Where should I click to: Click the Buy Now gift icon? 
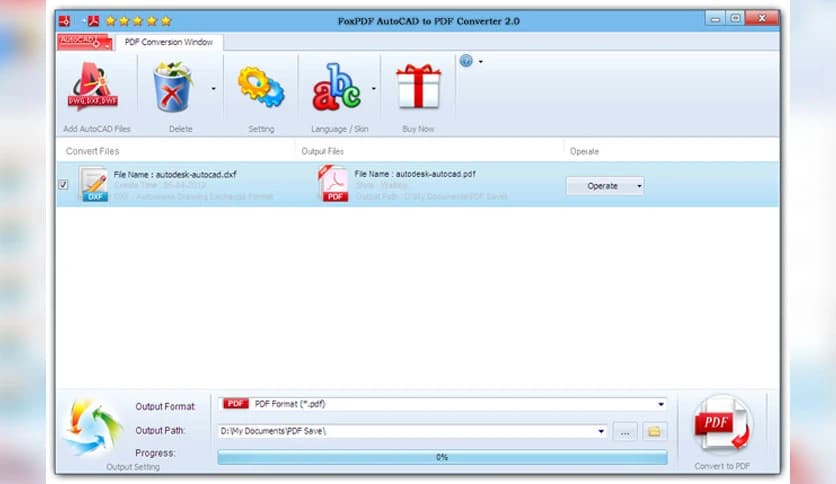coord(418,86)
